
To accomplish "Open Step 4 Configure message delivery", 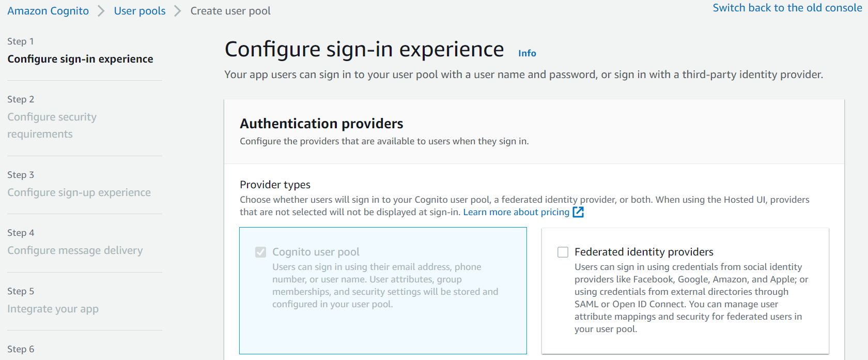I will click(75, 250).
